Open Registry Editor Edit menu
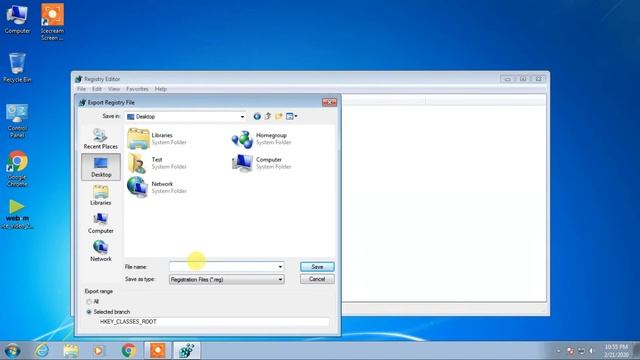 pos(97,89)
